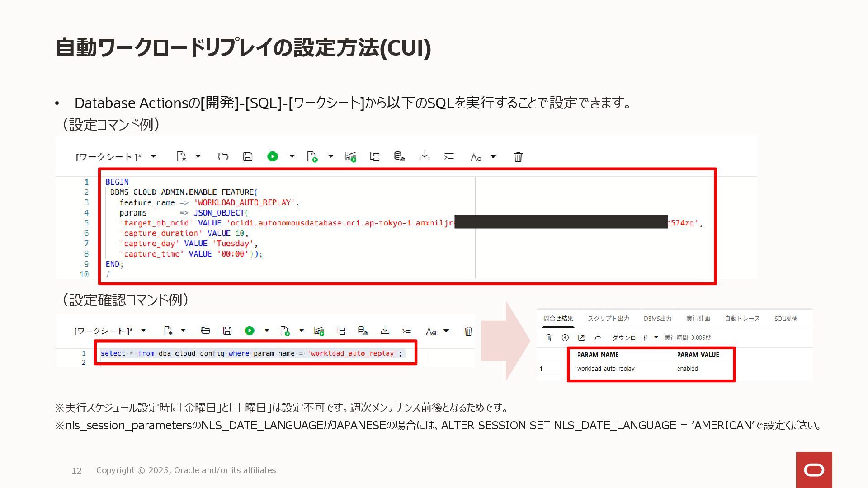Screen dimensions: 868x488
Task: Click the Save icon in upper worksheet toolbar
Action: (x=247, y=156)
